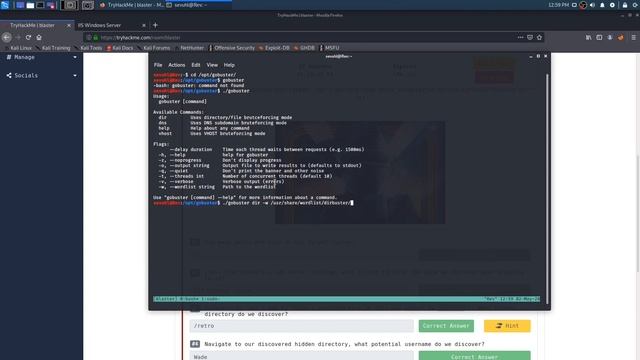Expand the Manage sidebar section
Screen dimensions: 640x360
click(x=41, y=57)
